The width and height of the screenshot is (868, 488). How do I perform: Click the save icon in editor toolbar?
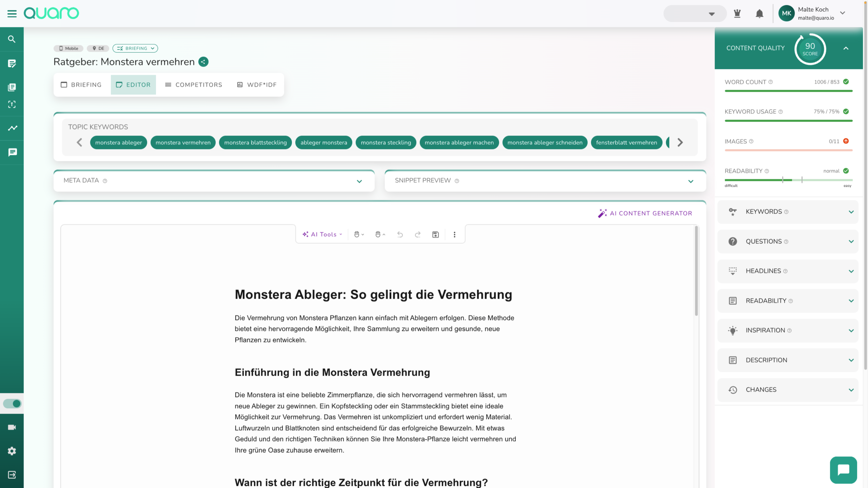click(435, 235)
